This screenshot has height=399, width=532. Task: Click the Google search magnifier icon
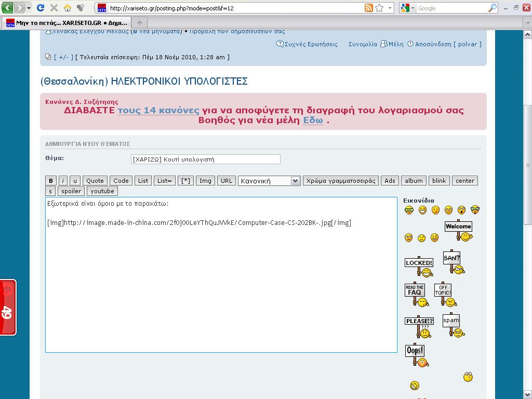(493, 8)
